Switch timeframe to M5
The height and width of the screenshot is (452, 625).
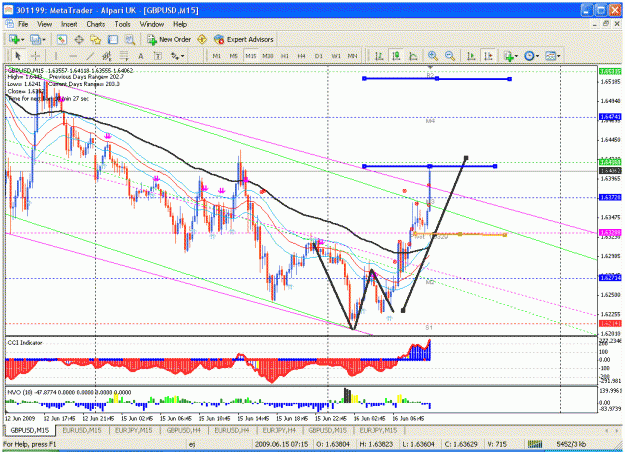(x=234, y=56)
